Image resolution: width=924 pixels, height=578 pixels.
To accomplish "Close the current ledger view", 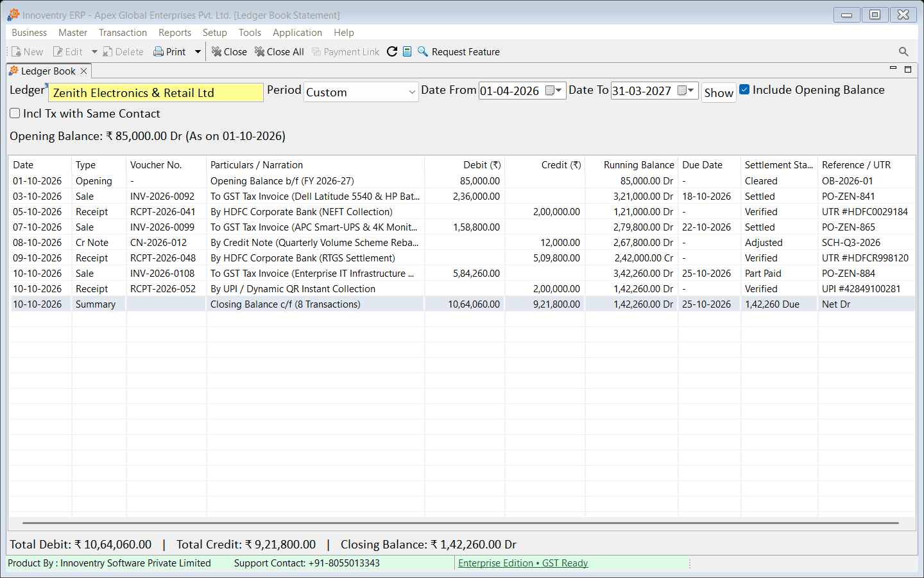I will [229, 52].
